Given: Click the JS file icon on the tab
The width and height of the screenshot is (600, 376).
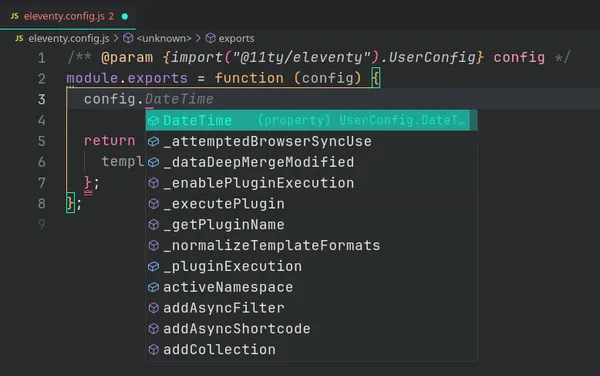Looking at the screenshot, I should pyautogui.click(x=15, y=16).
